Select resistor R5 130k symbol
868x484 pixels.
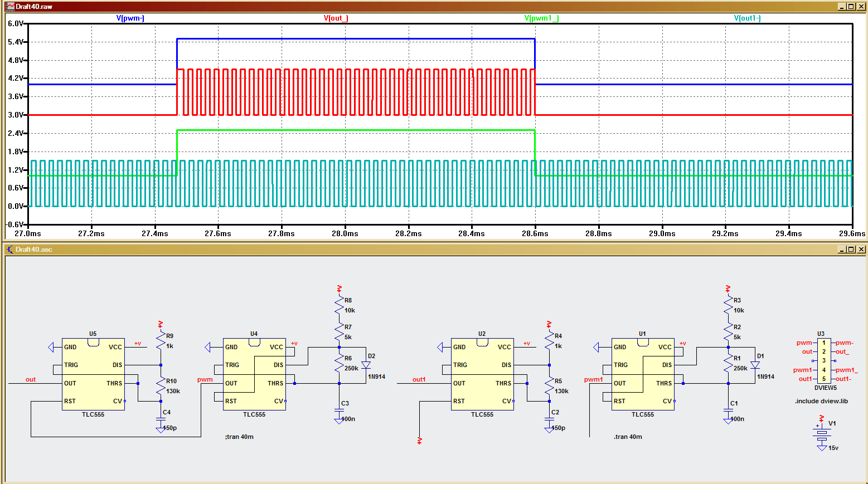[549, 386]
